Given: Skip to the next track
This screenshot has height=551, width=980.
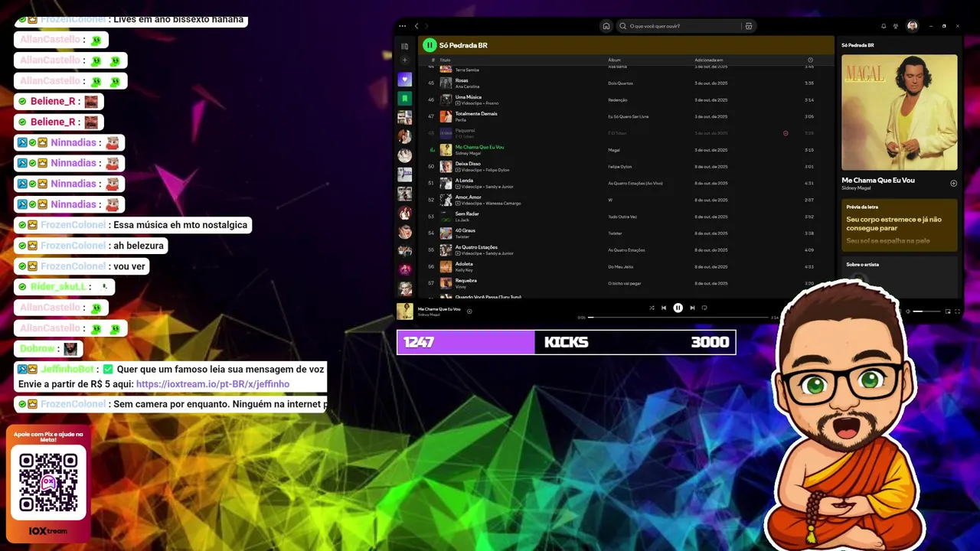Looking at the screenshot, I should [x=692, y=308].
